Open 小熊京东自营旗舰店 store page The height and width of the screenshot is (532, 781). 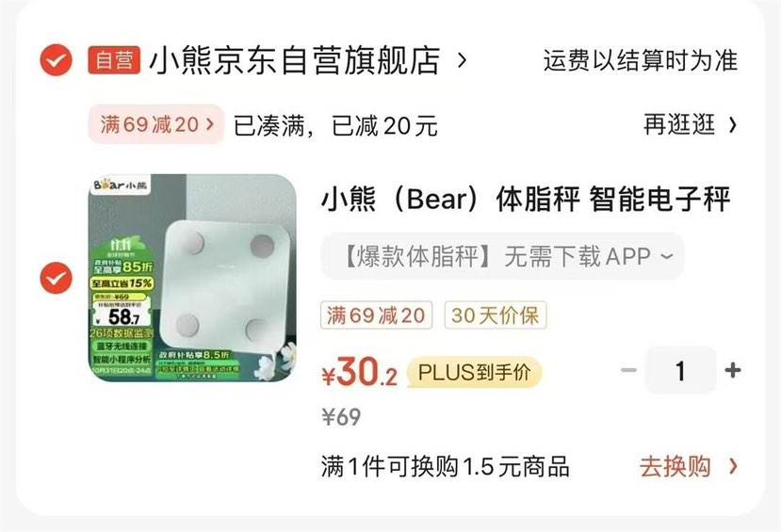tap(295, 60)
